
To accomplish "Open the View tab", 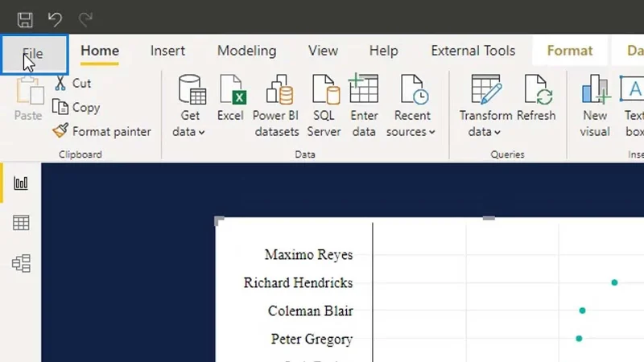I will [324, 51].
